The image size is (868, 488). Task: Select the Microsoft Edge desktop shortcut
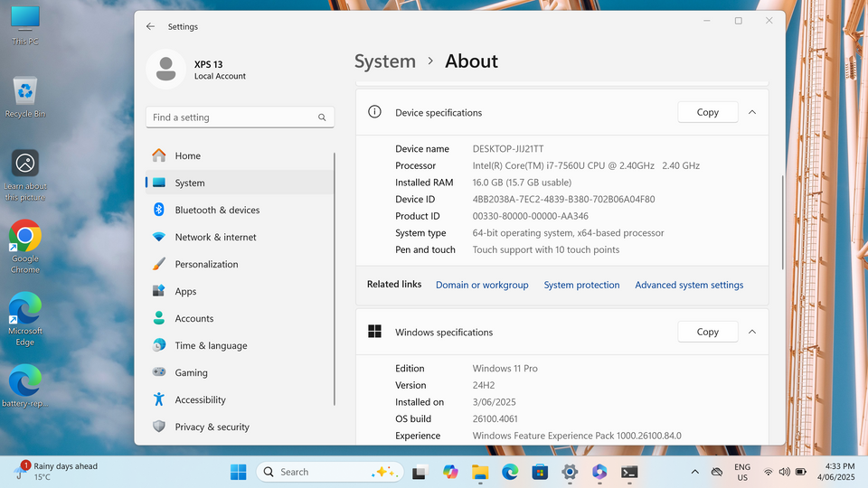click(x=25, y=319)
